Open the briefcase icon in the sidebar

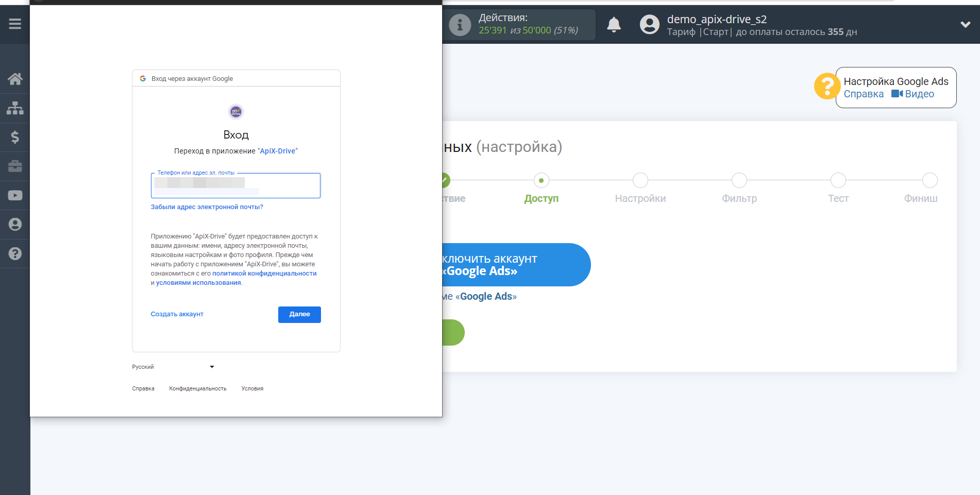[15, 166]
